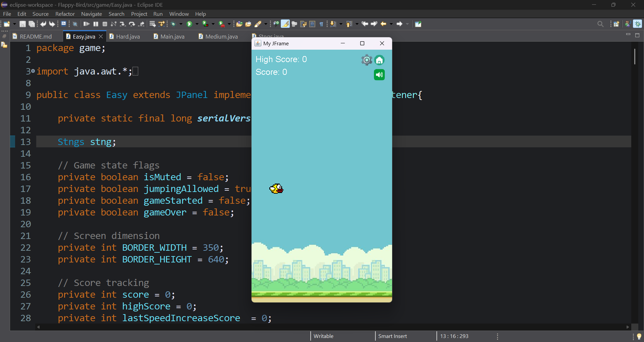
Task: Open the Main.java editor tab
Action: [x=172, y=36]
